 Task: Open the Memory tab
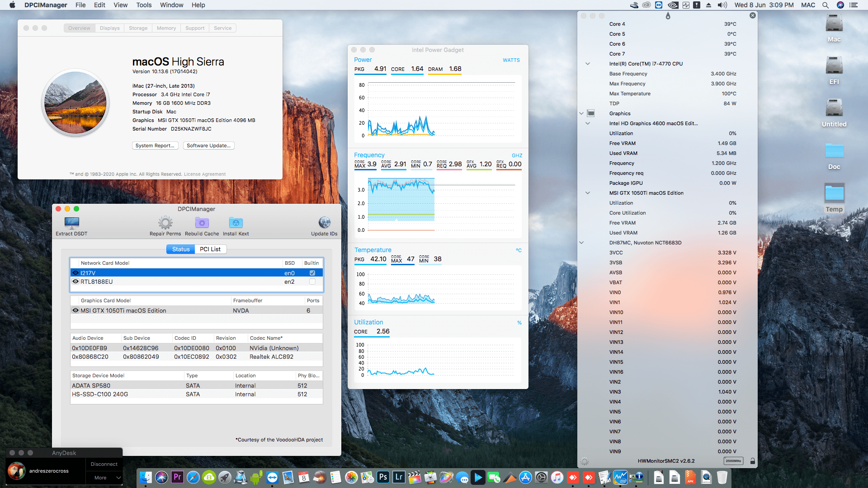(x=166, y=28)
